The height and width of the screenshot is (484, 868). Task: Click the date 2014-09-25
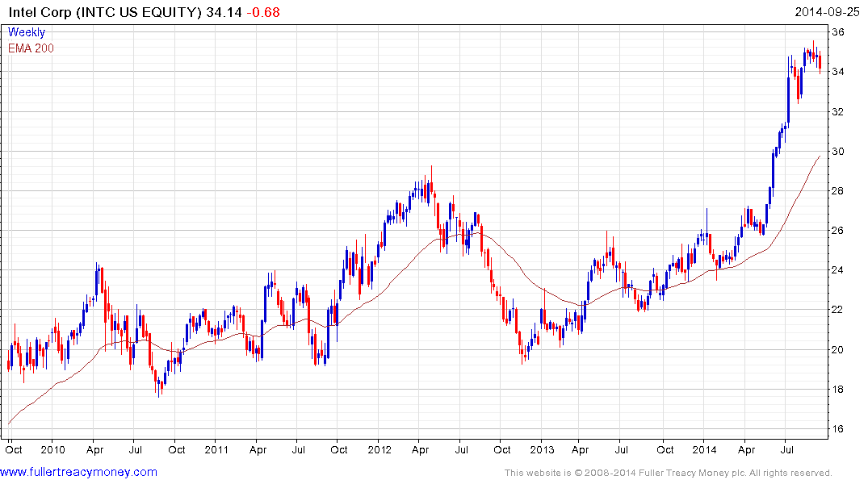tap(827, 12)
